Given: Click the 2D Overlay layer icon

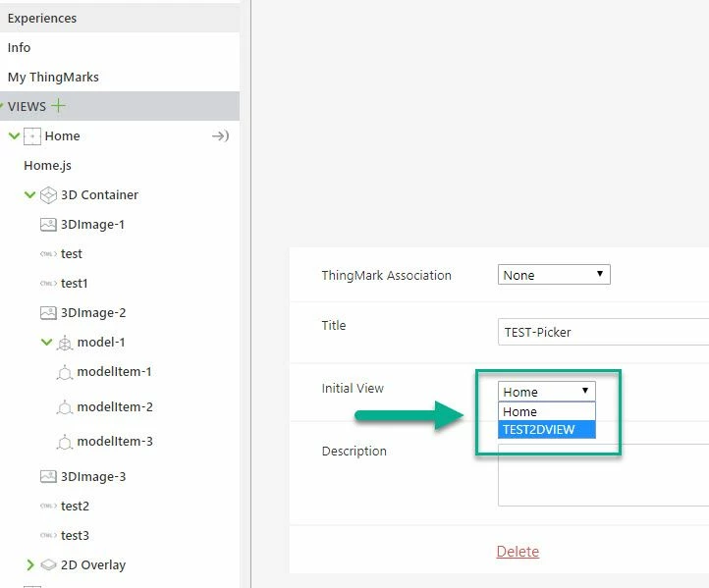Looking at the screenshot, I should [x=48, y=565].
